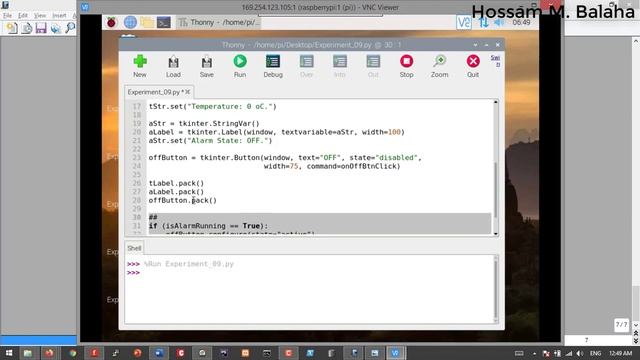Click the %Run Experiment_09.py shell text
Image resolution: width=640 pixels, height=360 pixels.
(189, 264)
